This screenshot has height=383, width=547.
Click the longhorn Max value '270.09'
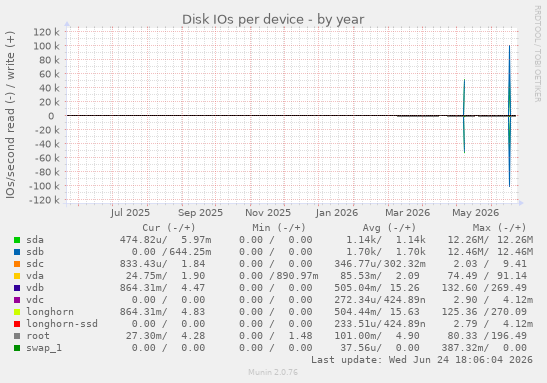click(509, 312)
